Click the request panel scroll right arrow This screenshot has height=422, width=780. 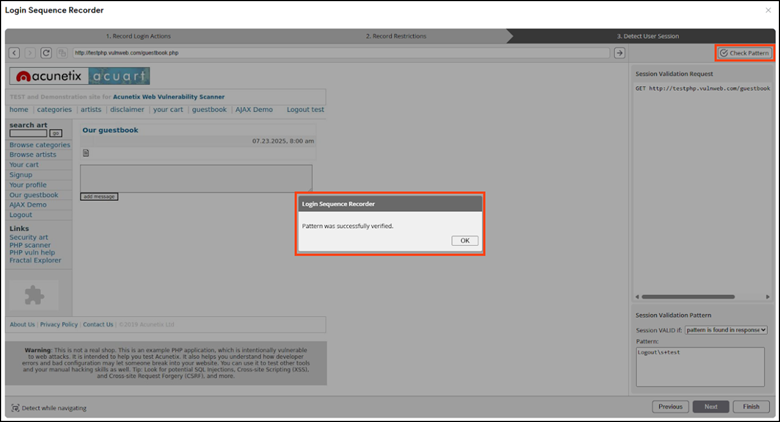(768, 297)
